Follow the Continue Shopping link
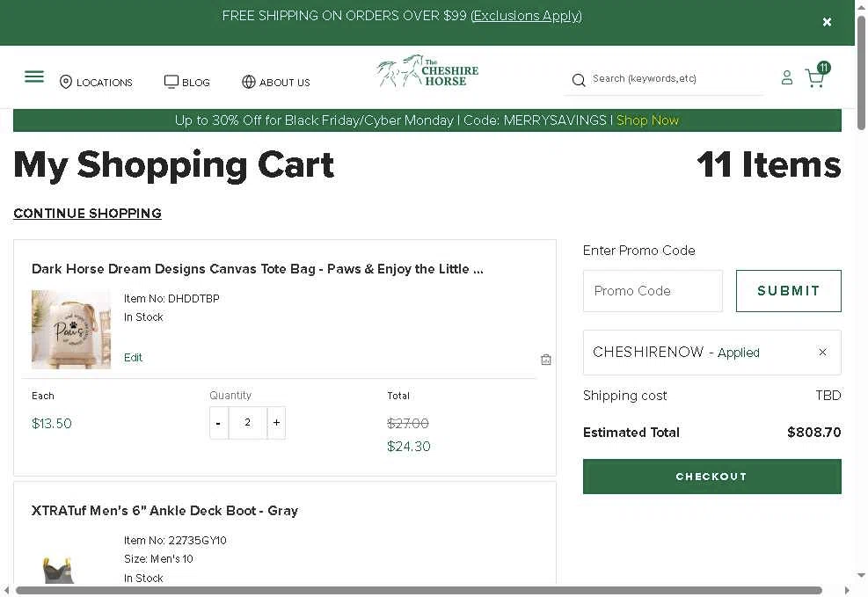 point(87,214)
